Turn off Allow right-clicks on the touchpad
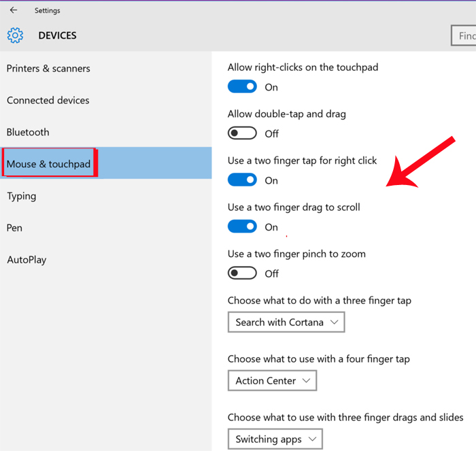476x451 pixels. pyautogui.click(x=242, y=87)
